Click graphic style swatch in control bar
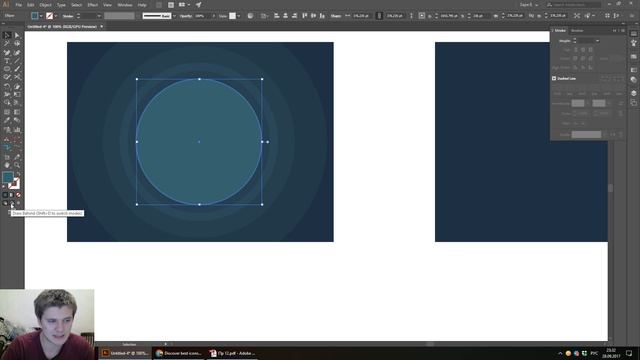 (x=232, y=16)
